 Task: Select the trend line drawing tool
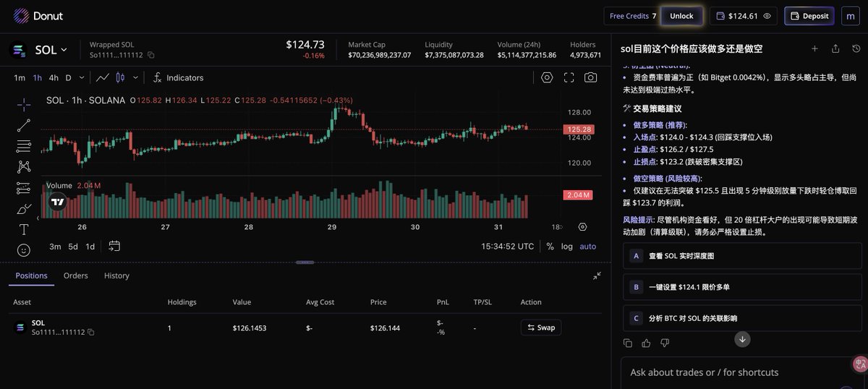[23, 125]
